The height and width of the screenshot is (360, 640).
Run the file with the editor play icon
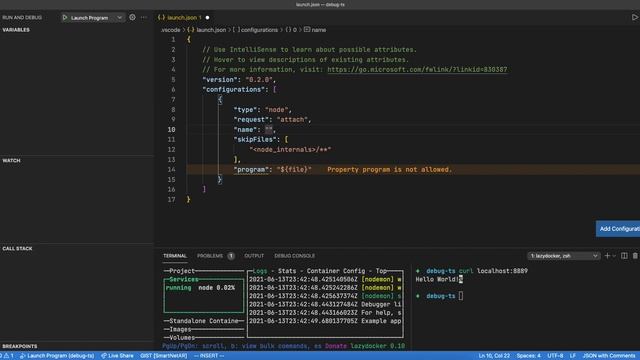click(x=635, y=17)
